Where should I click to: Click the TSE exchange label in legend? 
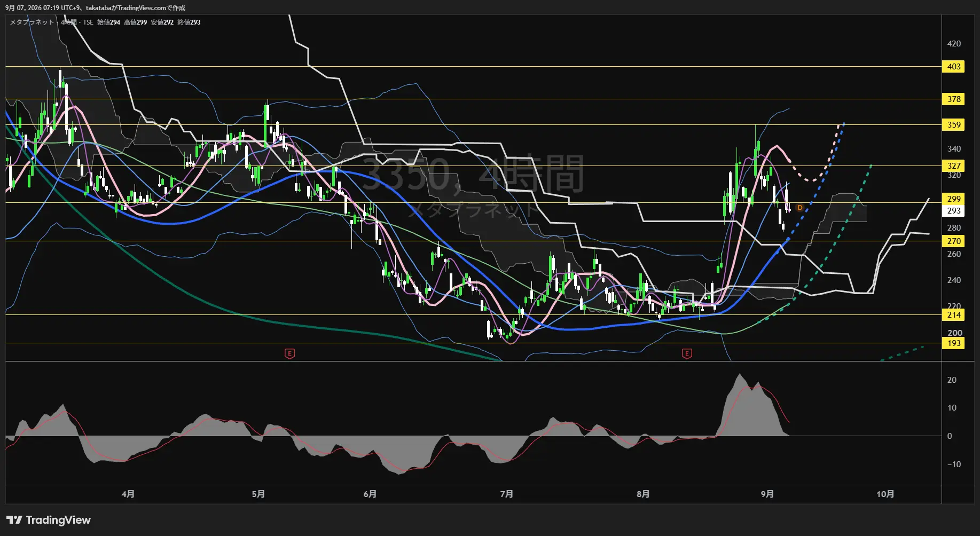click(x=88, y=22)
